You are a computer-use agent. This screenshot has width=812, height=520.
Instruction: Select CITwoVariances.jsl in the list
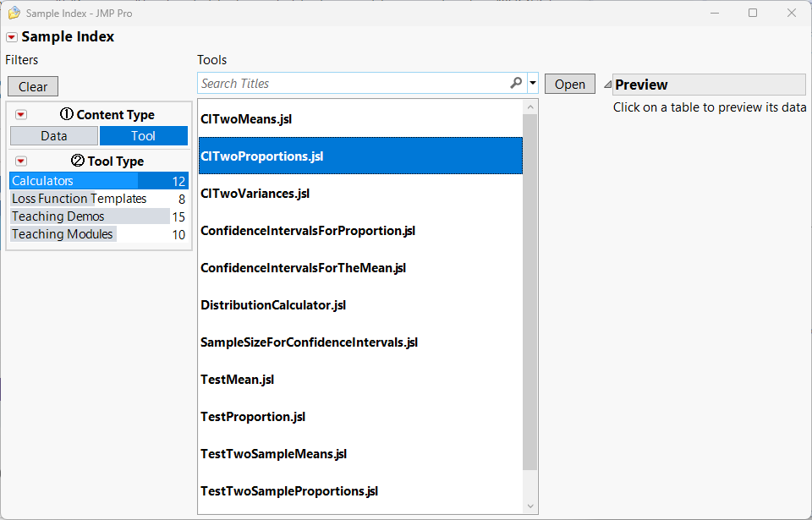tap(360, 193)
